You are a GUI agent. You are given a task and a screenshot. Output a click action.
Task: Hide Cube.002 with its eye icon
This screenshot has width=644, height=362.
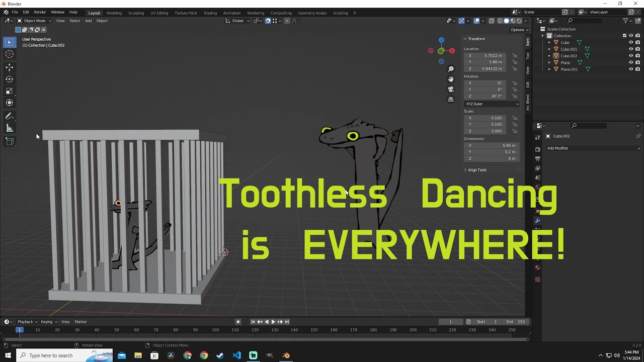[x=631, y=56]
